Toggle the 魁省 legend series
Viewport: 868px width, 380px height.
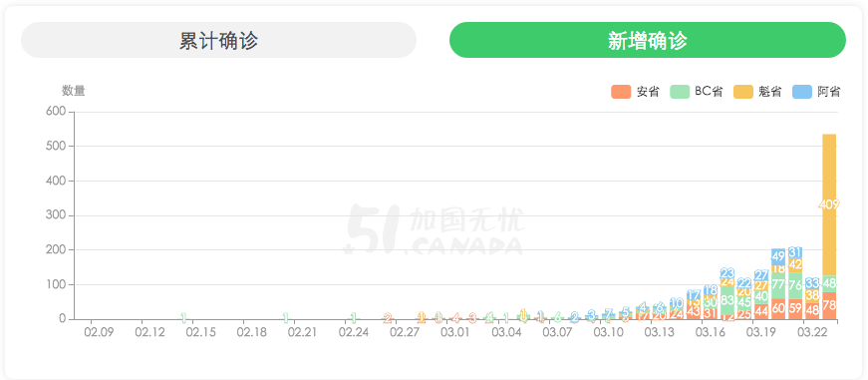coord(757,92)
